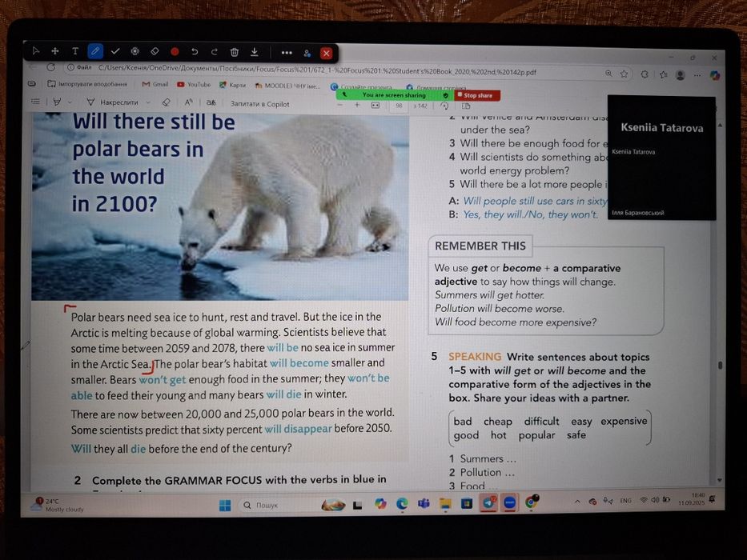The height and width of the screenshot is (560, 747).
Task: Click the Kseniia Tatarova video tile
Action: [661, 158]
